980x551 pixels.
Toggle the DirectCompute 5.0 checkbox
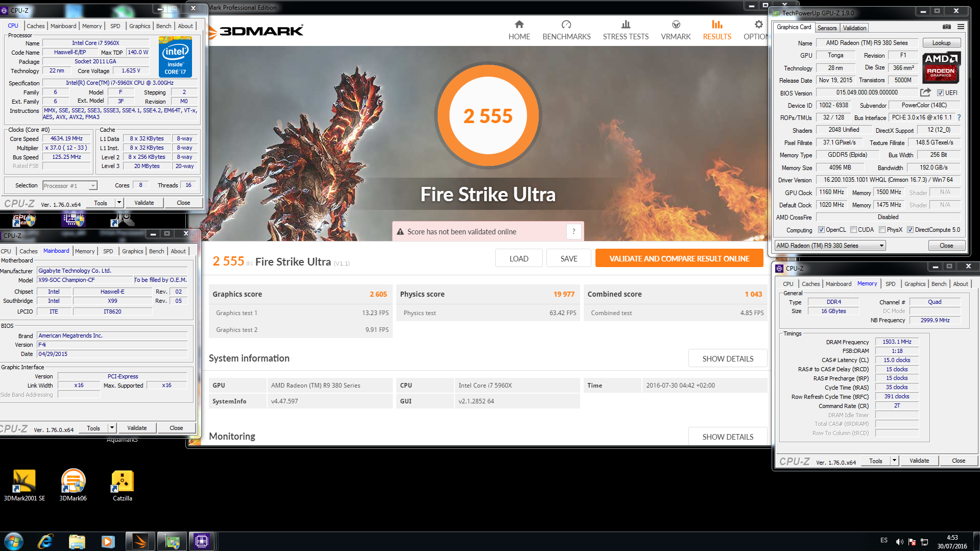pyautogui.click(x=910, y=230)
